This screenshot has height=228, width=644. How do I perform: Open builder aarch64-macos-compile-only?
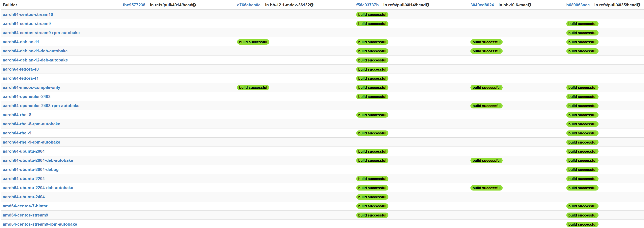pos(32,87)
